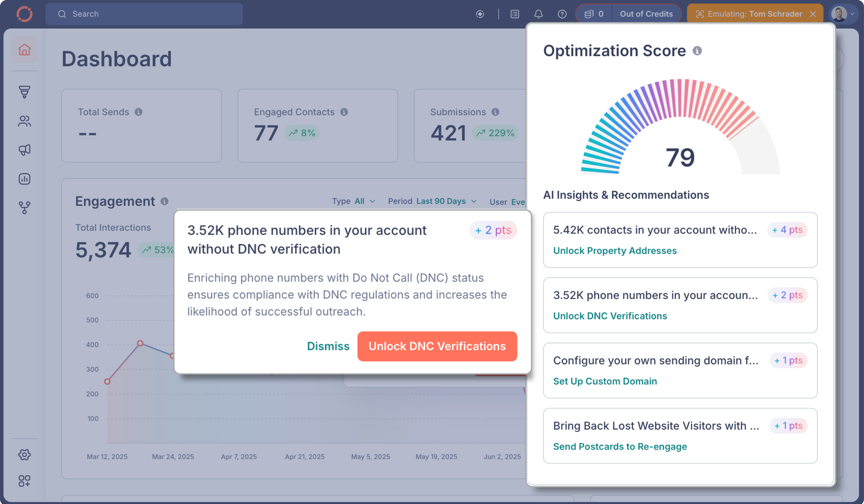Dismiss the Emulating: Tom Schrader banner

[x=814, y=14]
